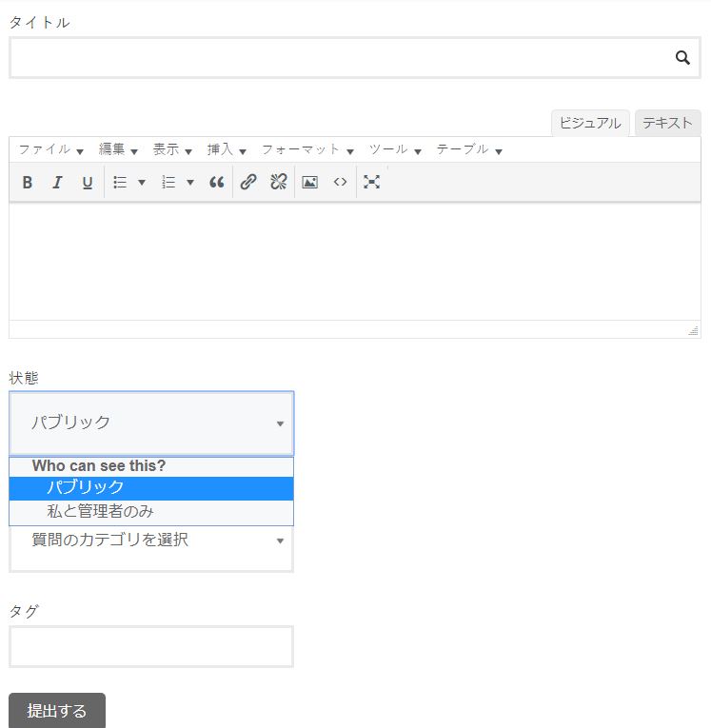Expand the numbered list style arrow

tap(190, 183)
